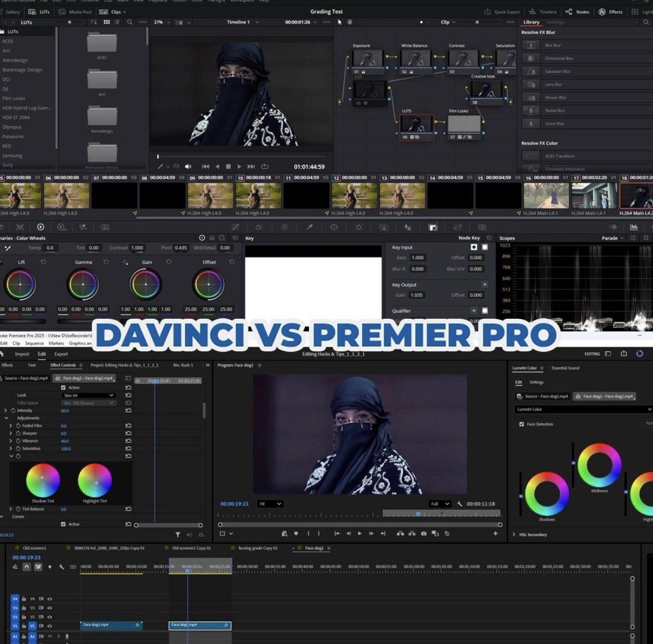Open Program monitor wrench settings

[459, 504]
